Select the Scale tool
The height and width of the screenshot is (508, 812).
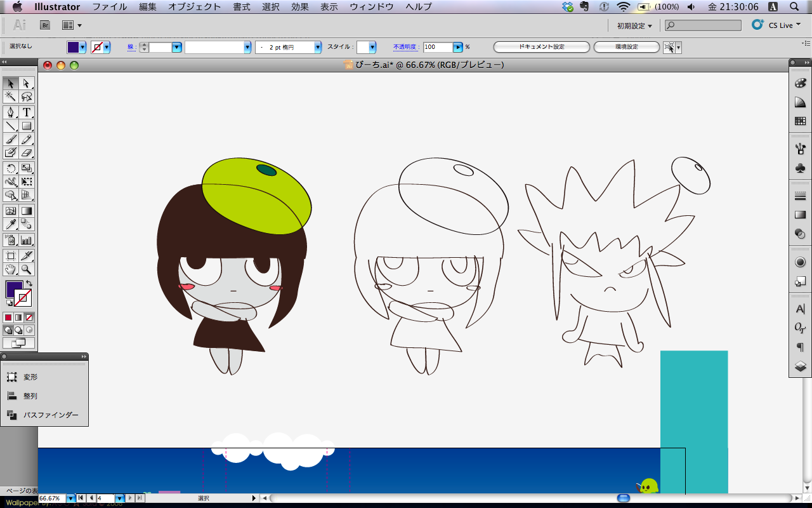[x=27, y=168]
